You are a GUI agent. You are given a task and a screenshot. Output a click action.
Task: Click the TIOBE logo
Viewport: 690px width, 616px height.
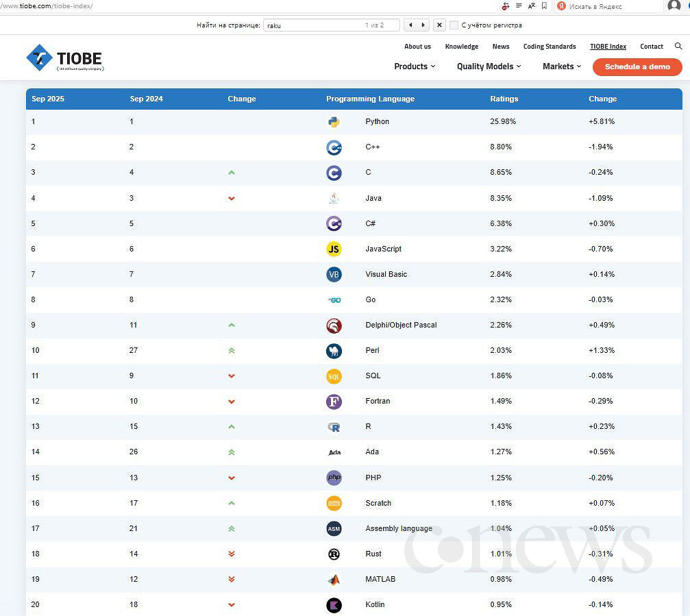point(65,58)
